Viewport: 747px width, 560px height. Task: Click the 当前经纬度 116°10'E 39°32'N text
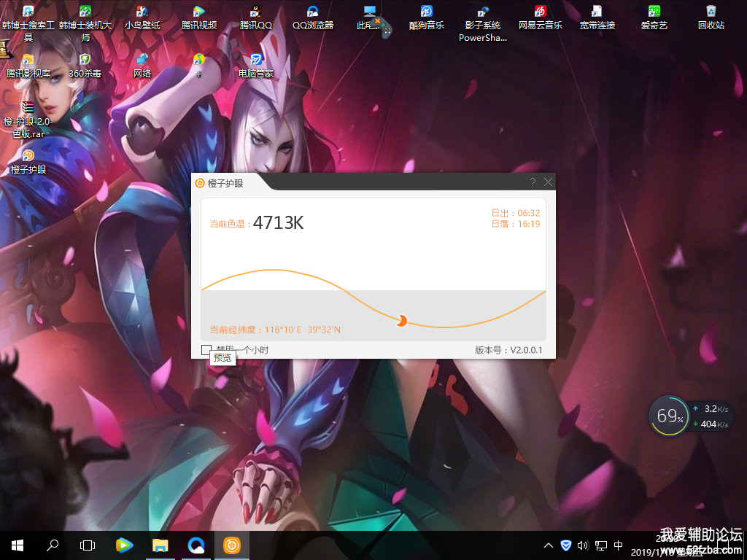pyautogui.click(x=275, y=330)
